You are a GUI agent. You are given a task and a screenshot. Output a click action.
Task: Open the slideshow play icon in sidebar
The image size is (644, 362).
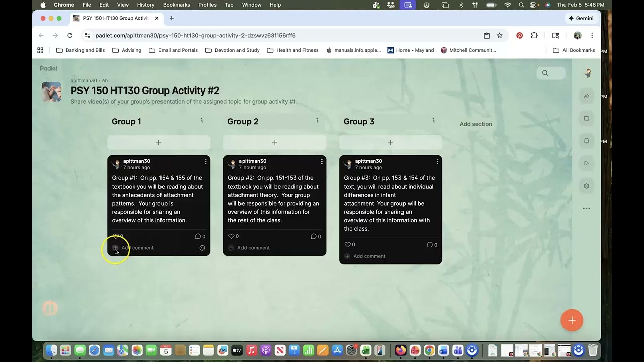pyautogui.click(x=586, y=163)
